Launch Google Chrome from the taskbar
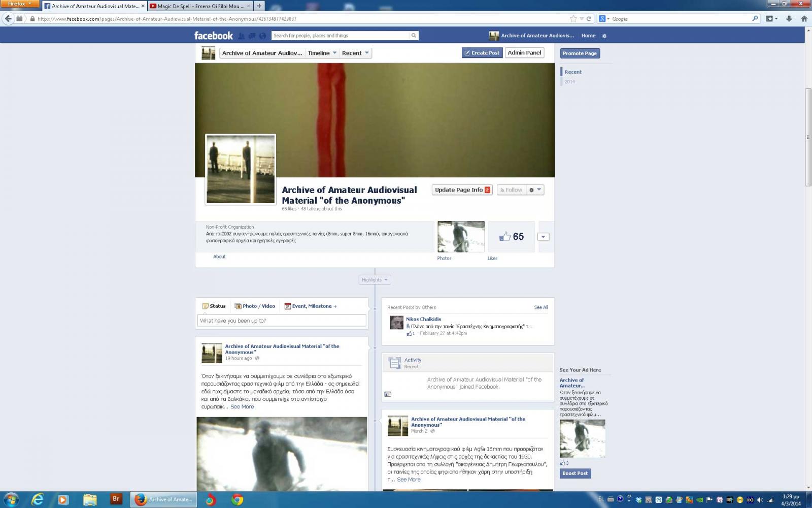This screenshot has height=508, width=812. [237, 500]
